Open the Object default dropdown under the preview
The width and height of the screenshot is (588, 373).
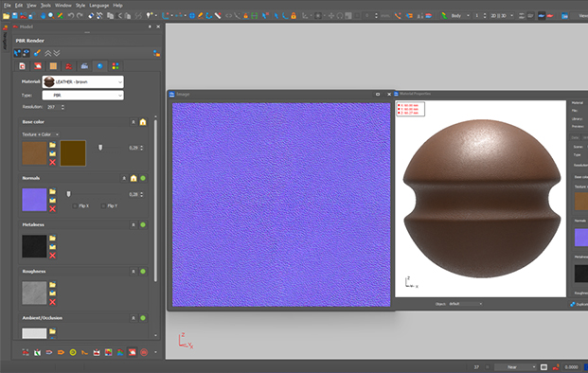point(465,304)
